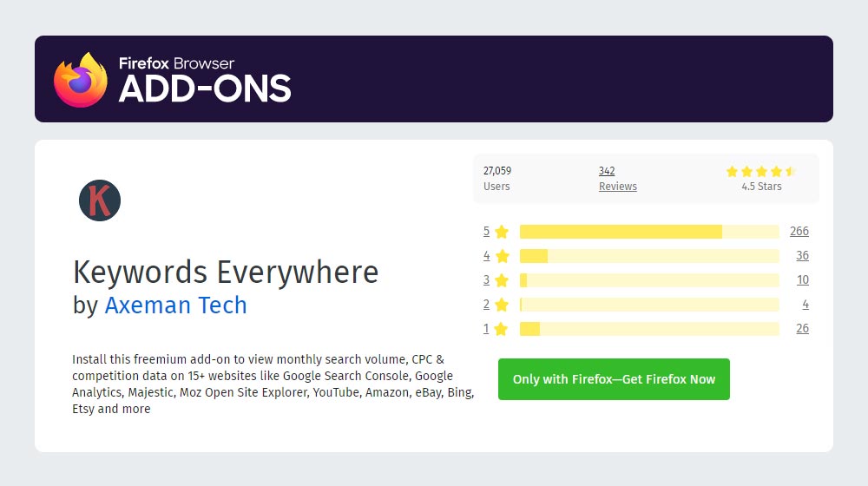
Task: Open the 266 five-star reviews count
Action: 799,232
